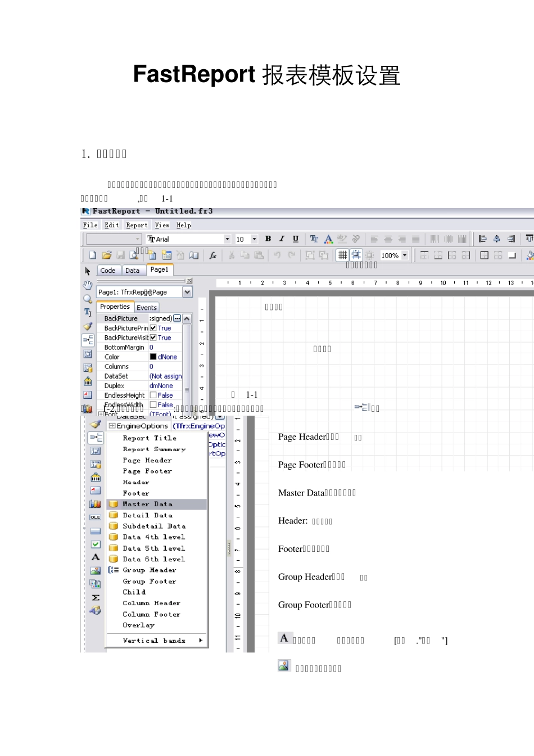Click the black Color property swatch
534x756 pixels.
153,357
